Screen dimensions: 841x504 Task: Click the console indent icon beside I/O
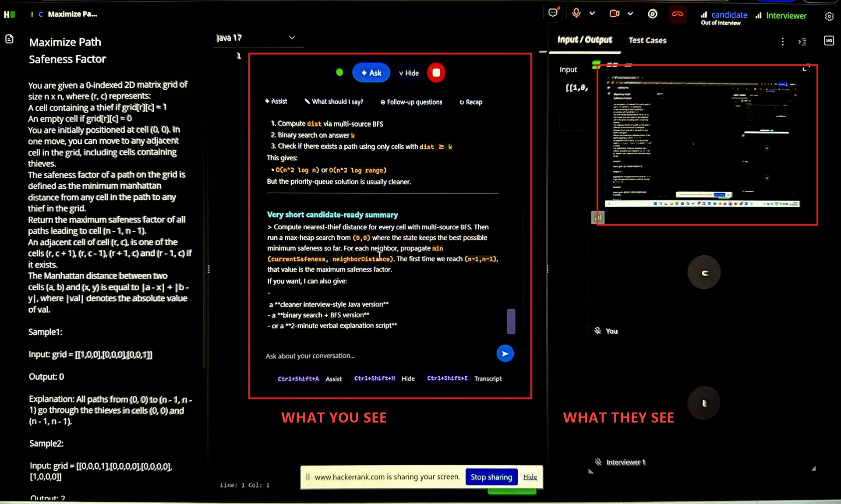[x=803, y=42]
